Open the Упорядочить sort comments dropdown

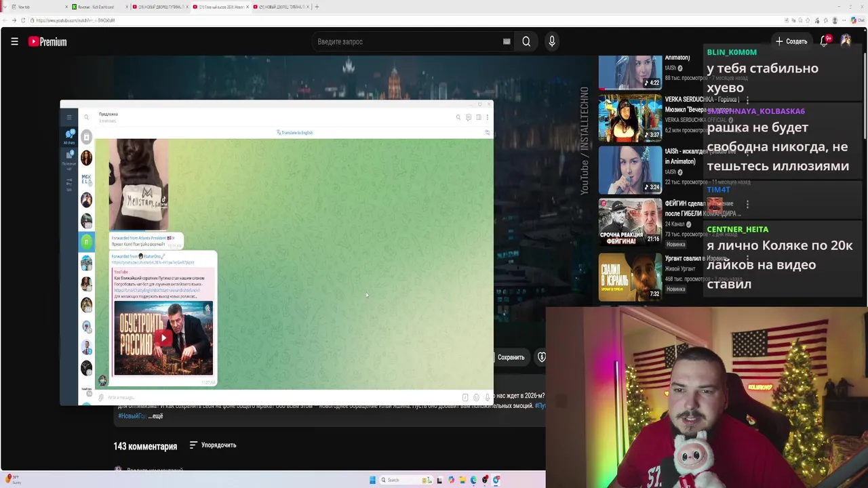[x=213, y=445]
